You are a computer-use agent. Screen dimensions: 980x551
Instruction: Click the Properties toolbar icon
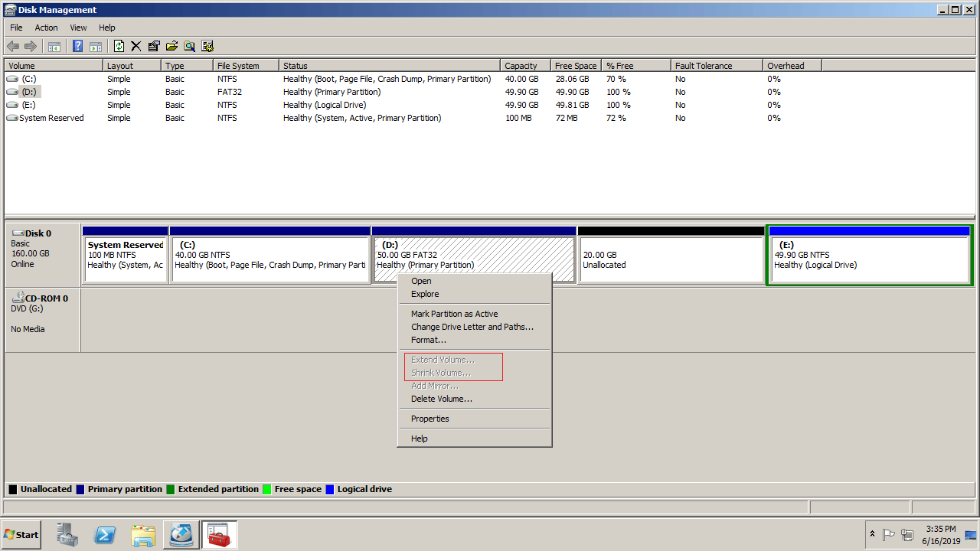[x=154, y=46]
